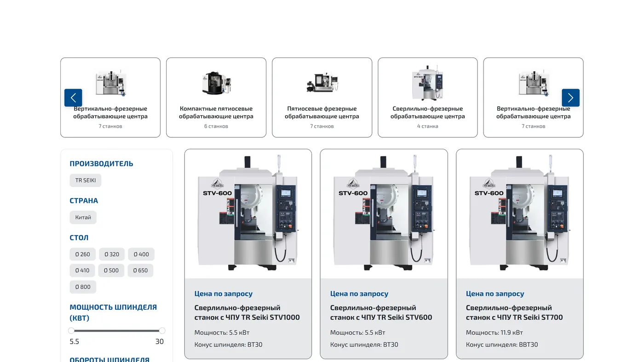This screenshot has height=362, width=644.
Task: Click 'Цена по запросу' on the STV600 card
Action: coord(359,294)
